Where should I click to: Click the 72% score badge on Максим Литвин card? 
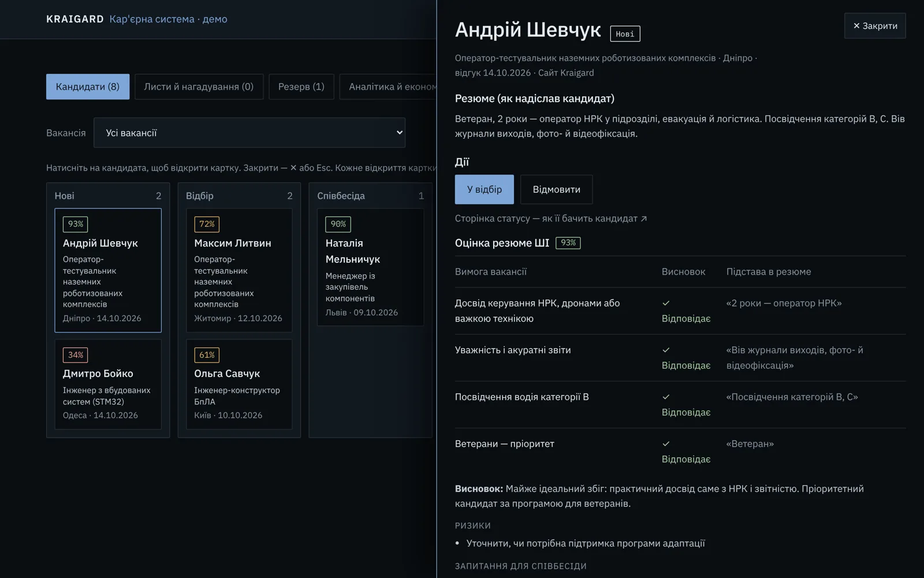click(207, 224)
